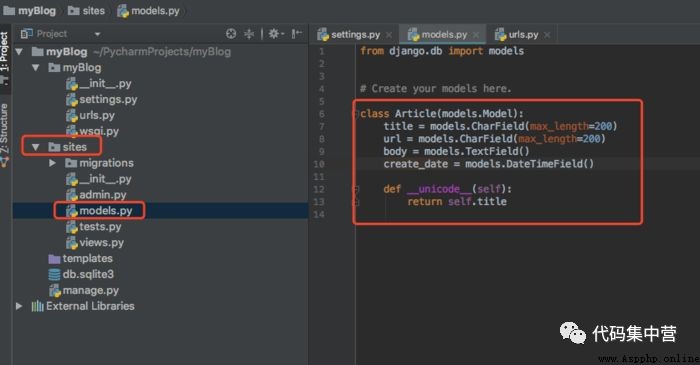700x365 pixels.
Task: Place cursor on 'TextField' in code
Action: click(x=492, y=151)
